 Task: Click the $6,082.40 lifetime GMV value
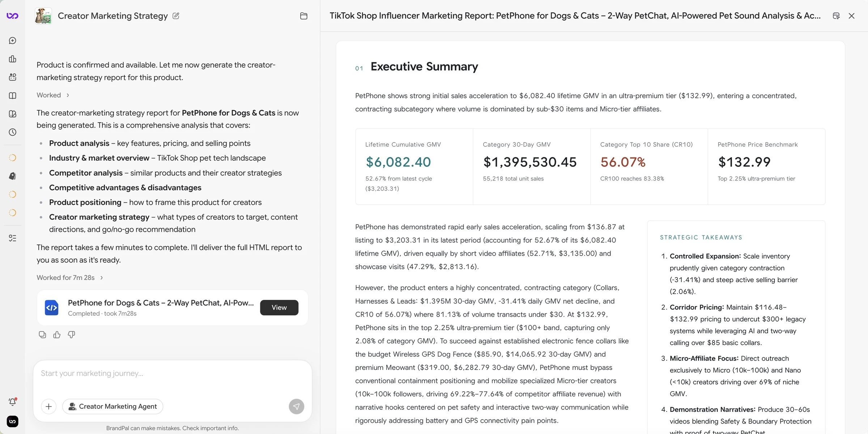[x=398, y=162]
